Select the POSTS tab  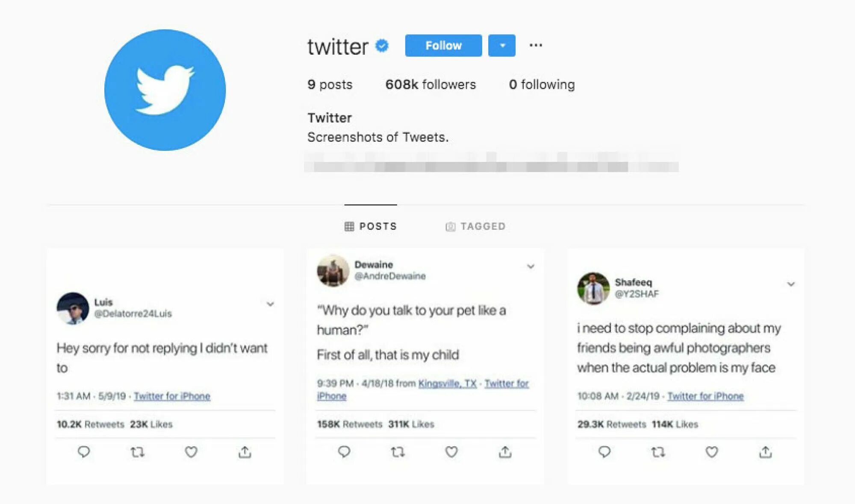pyautogui.click(x=369, y=227)
